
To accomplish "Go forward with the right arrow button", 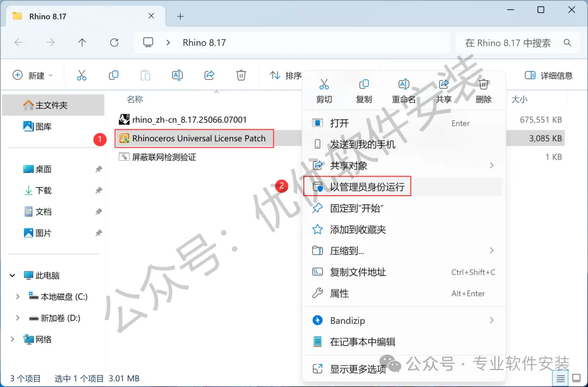I will pyautogui.click(x=50, y=43).
